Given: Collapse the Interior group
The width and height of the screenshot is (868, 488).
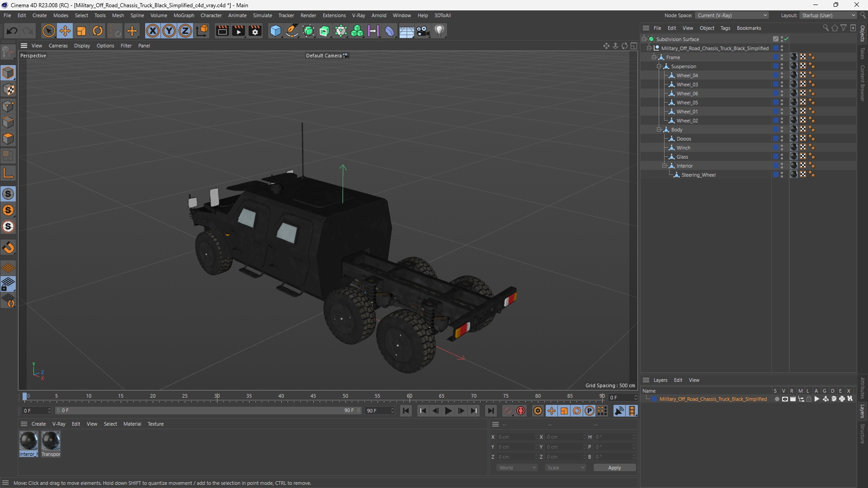Looking at the screenshot, I should pos(665,166).
